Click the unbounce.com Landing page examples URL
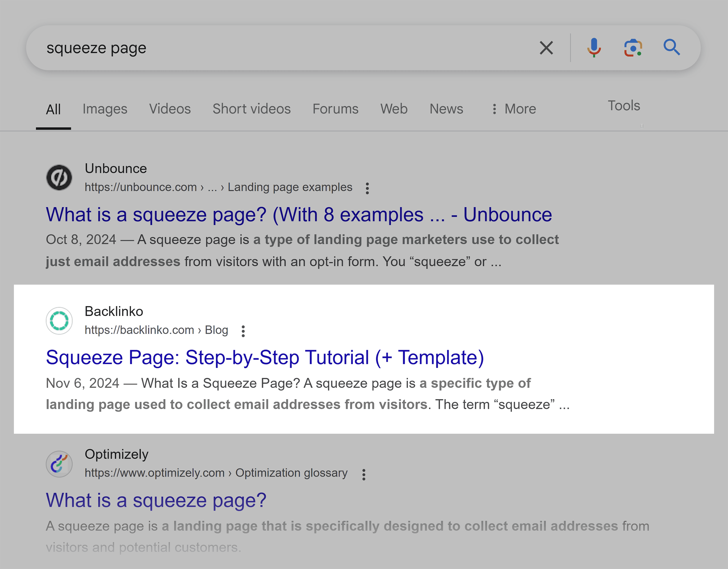The image size is (728, 569). pyautogui.click(x=218, y=187)
